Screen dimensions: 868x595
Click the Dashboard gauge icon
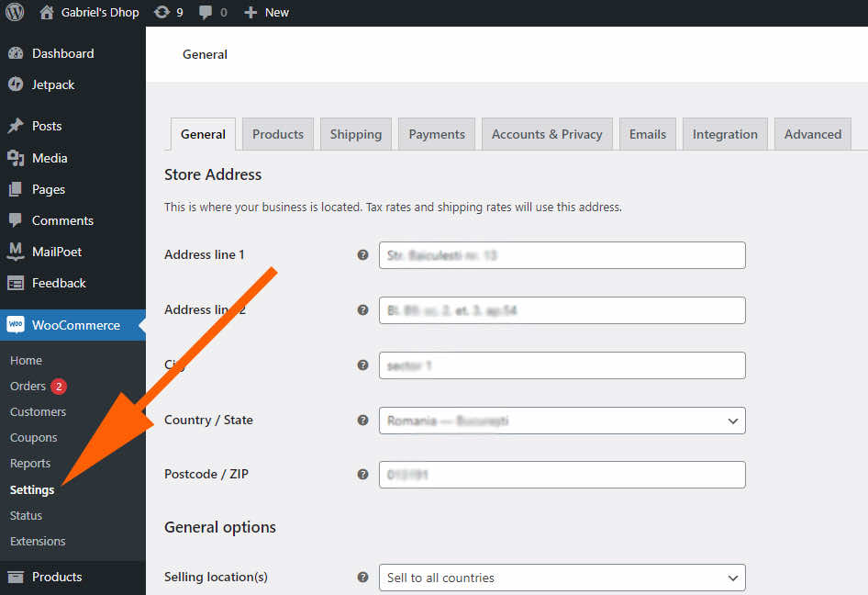click(x=16, y=53)
